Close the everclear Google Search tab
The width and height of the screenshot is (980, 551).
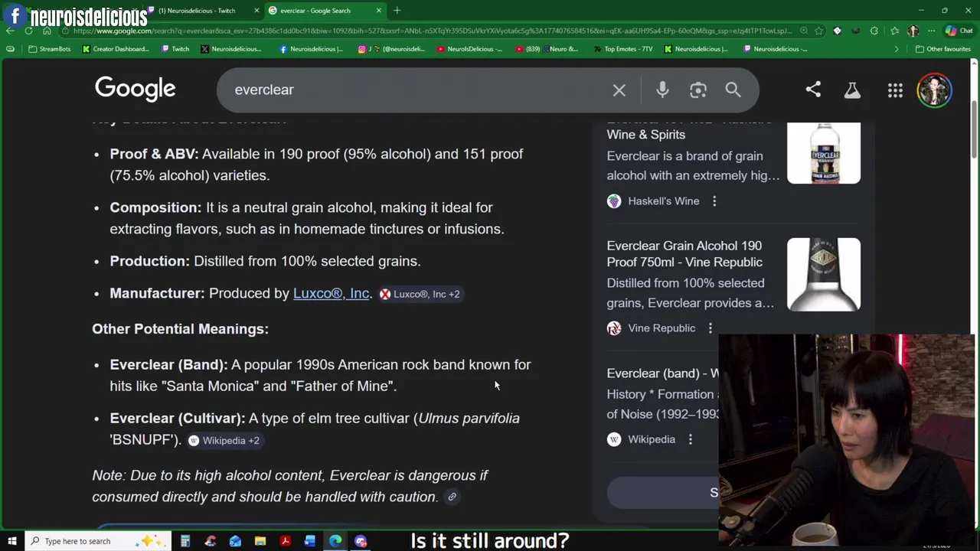click(378, 11)
